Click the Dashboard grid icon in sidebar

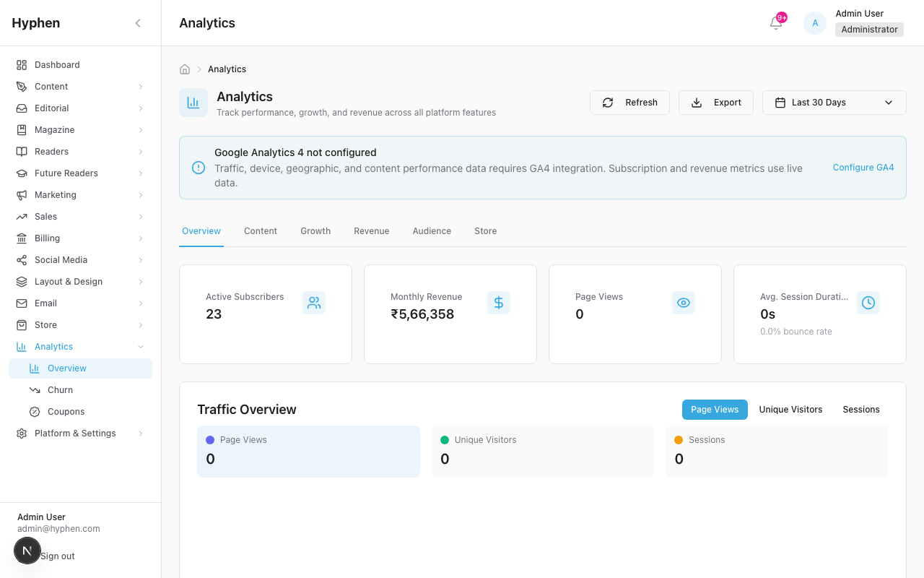click(22, 65)
